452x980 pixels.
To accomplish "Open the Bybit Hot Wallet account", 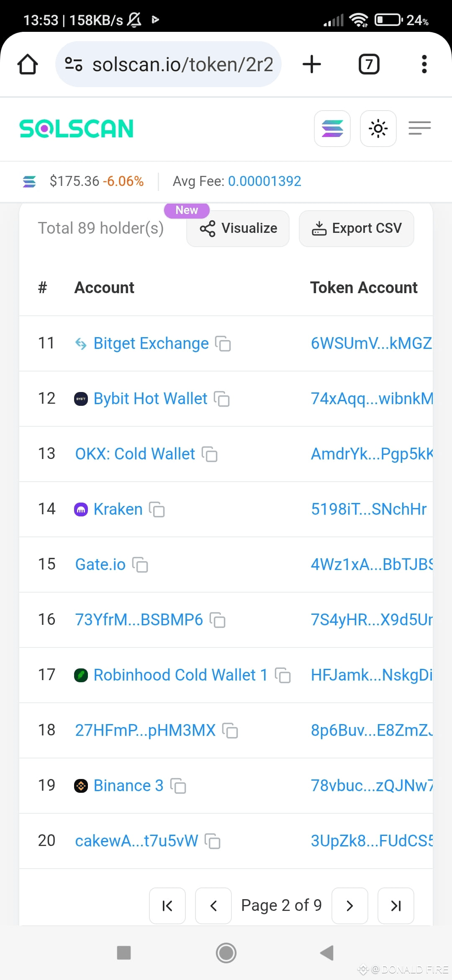I will (x=150, y=398).
